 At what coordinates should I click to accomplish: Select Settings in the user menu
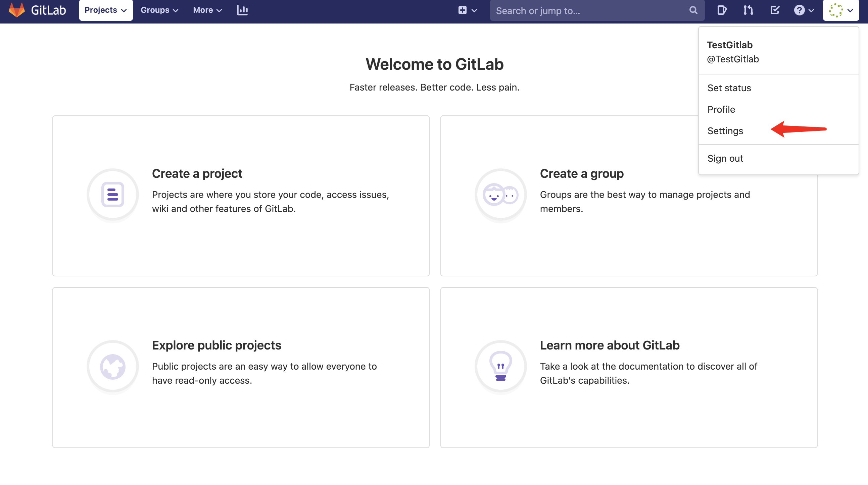tap(725, 131)
